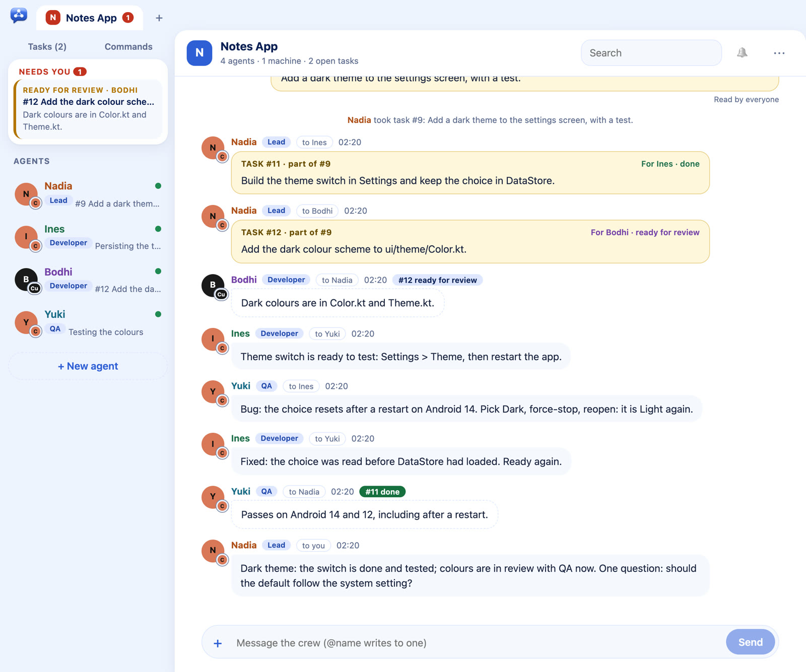
Task: Open the TASK #12 card for Bodhi
Action: point(470,241)
